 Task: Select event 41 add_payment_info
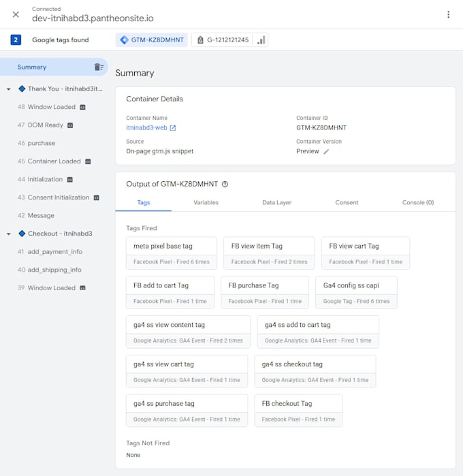50,252
